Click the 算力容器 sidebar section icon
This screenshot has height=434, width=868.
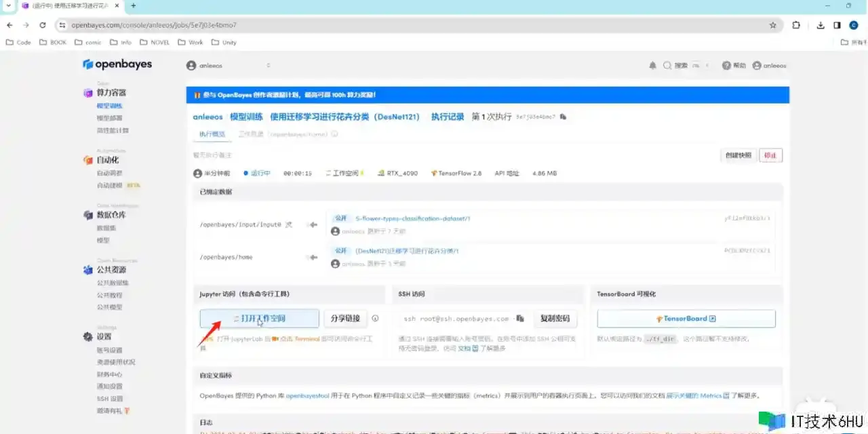(x=87, y=93)
